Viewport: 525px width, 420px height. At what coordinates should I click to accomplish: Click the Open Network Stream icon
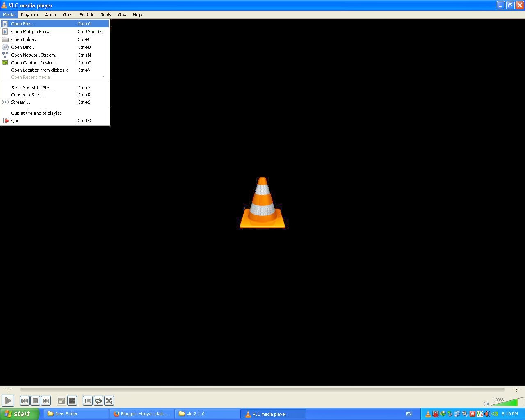5,55
